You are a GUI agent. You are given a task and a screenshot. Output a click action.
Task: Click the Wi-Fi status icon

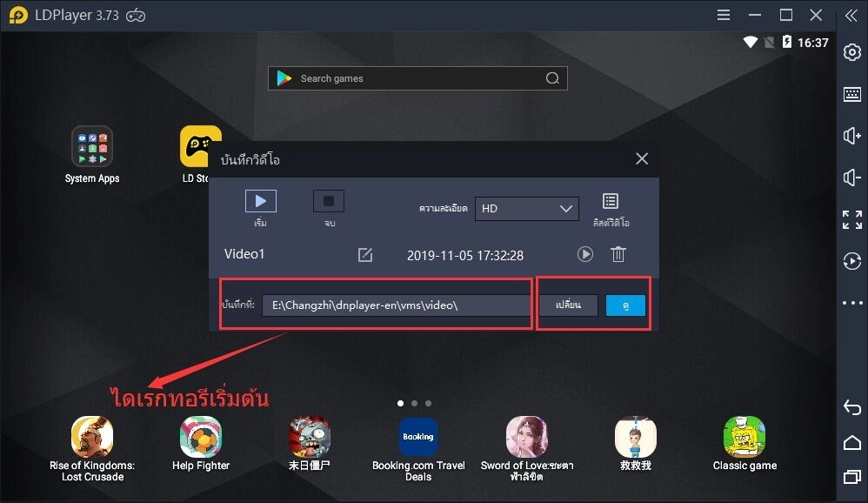click(751, 42)
